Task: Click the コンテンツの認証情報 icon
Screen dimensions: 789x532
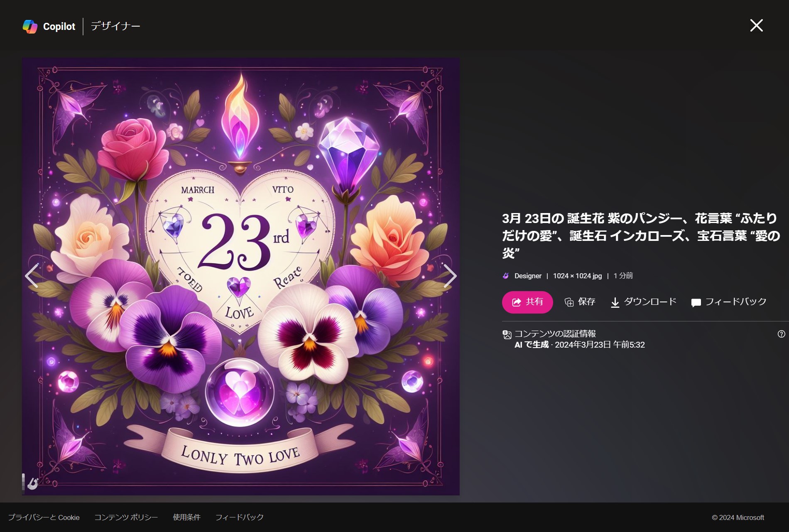Action: pyautogui.click(x=507, y=334)
